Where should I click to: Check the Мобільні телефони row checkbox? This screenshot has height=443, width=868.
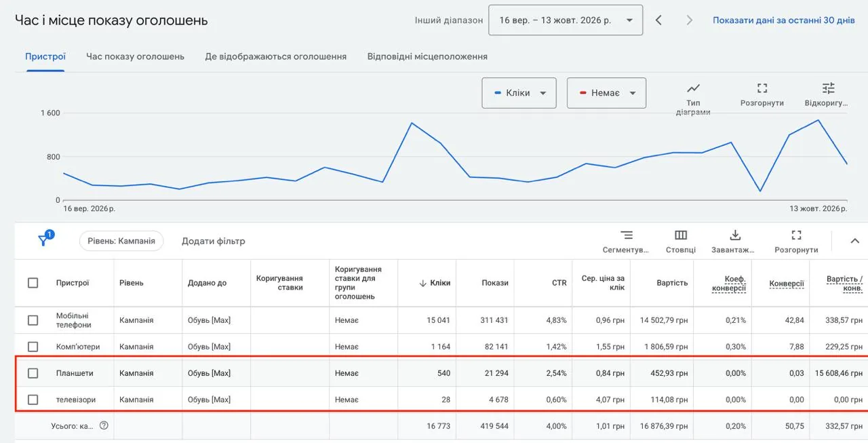pyautogui.click(x=33, y=320)
